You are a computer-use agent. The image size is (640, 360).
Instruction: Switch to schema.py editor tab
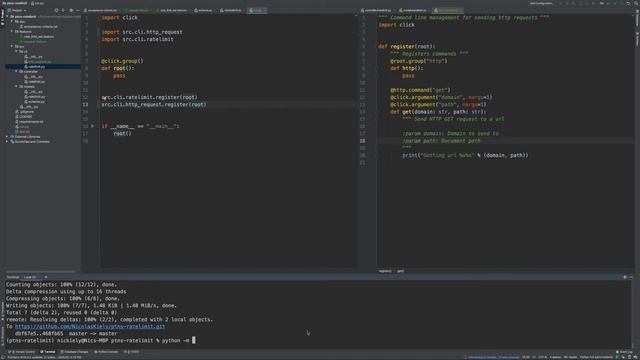203,10
